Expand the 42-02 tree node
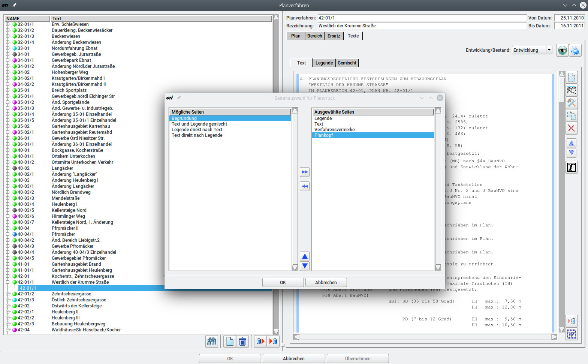The height and width of the screenshot is (364, 588). [8, 306]
